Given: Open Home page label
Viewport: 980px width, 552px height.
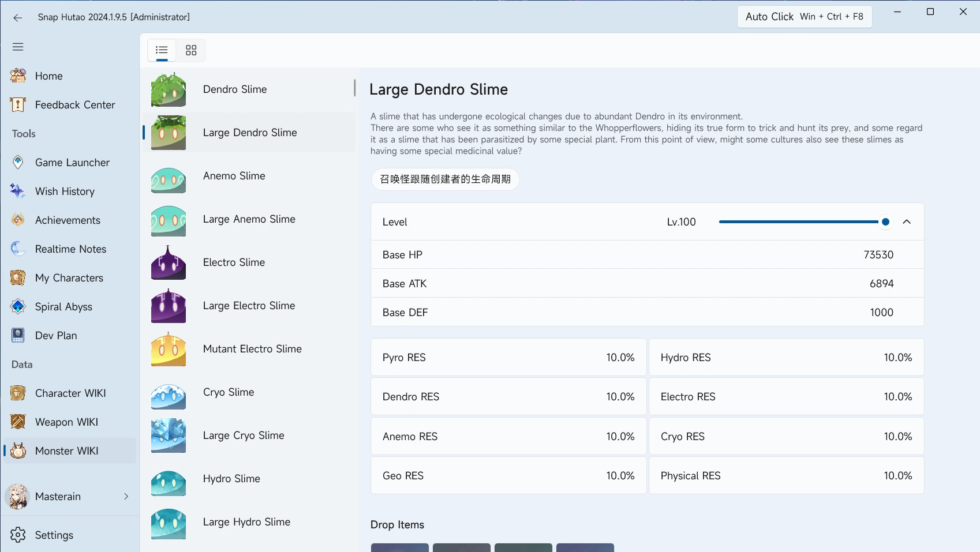Looking at the screenshot, I should tap(49, 76).
